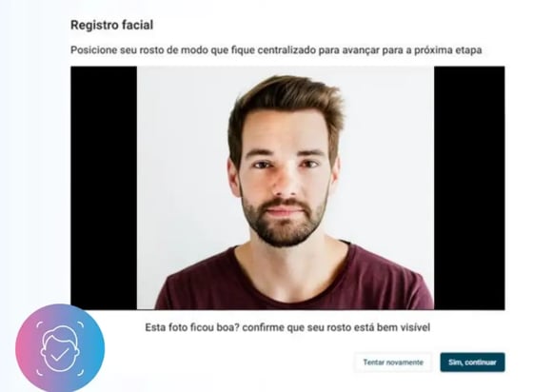Click the "Registro facial" heading

pyautogui.click(x=112, y=25)
